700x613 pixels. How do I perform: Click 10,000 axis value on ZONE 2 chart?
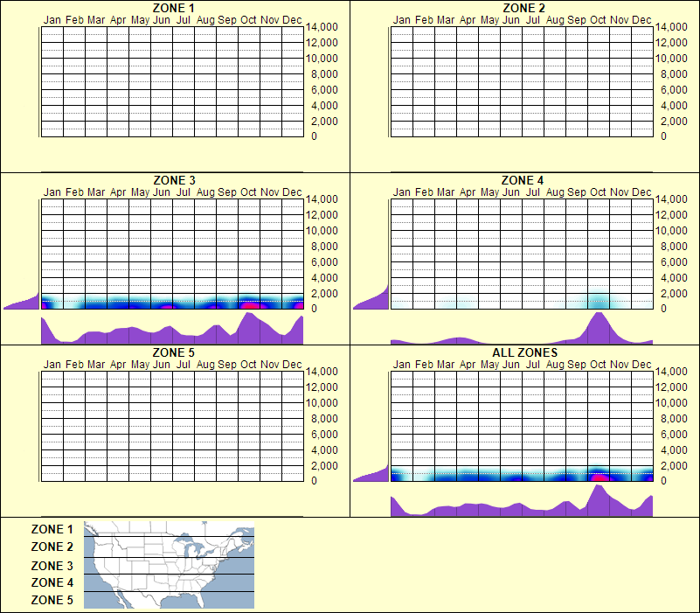point(671,58)
